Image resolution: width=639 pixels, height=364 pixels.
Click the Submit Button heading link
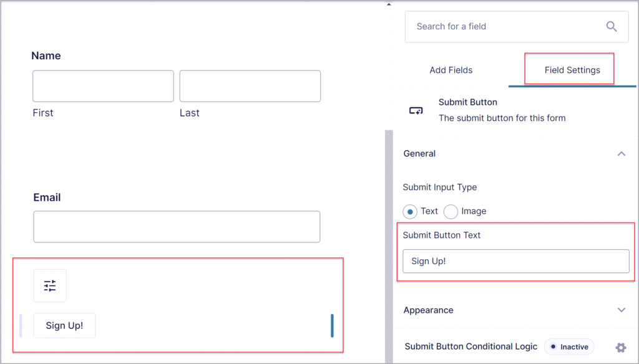coord(467,102)
